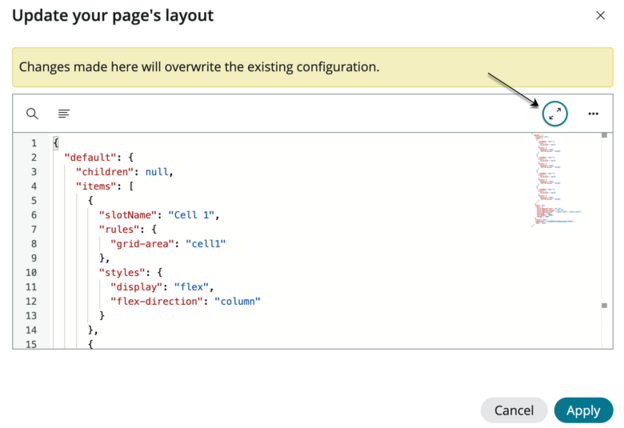Viewport: 624px width, 428px height.
Task: Click the "display" key on line 11
Action: click(x=136, y=287)
